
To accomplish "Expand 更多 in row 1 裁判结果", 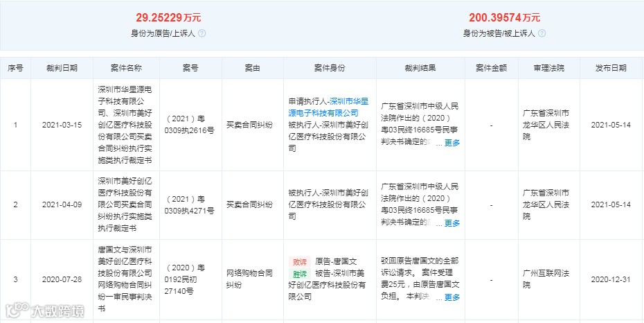I will tap(452, 143).
